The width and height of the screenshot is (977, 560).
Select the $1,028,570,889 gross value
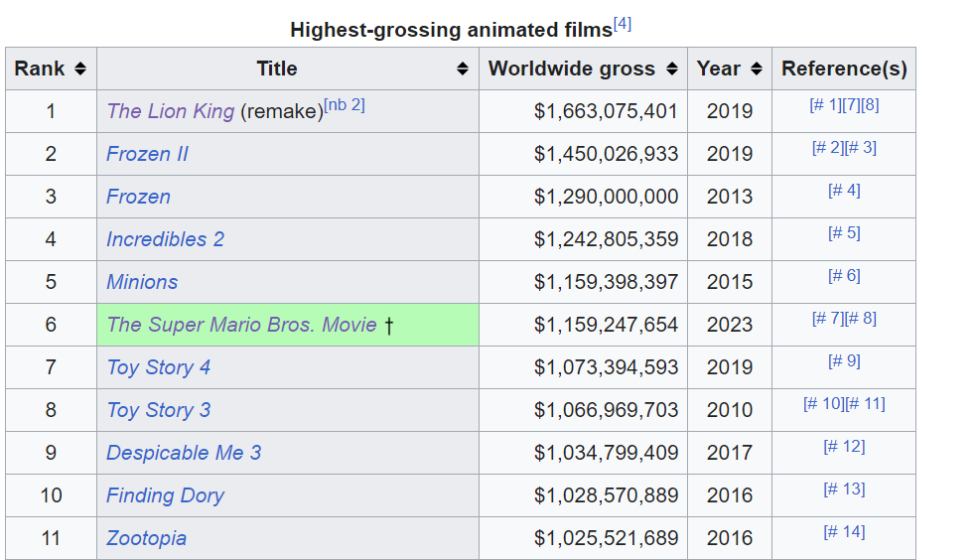[606, 495]
